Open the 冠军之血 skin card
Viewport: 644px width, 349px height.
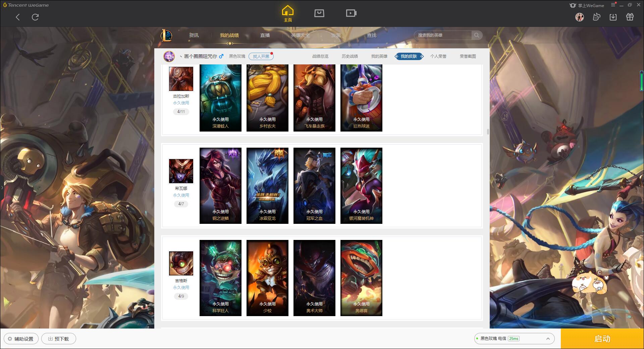pyautogui.click(x=314, y=186)
